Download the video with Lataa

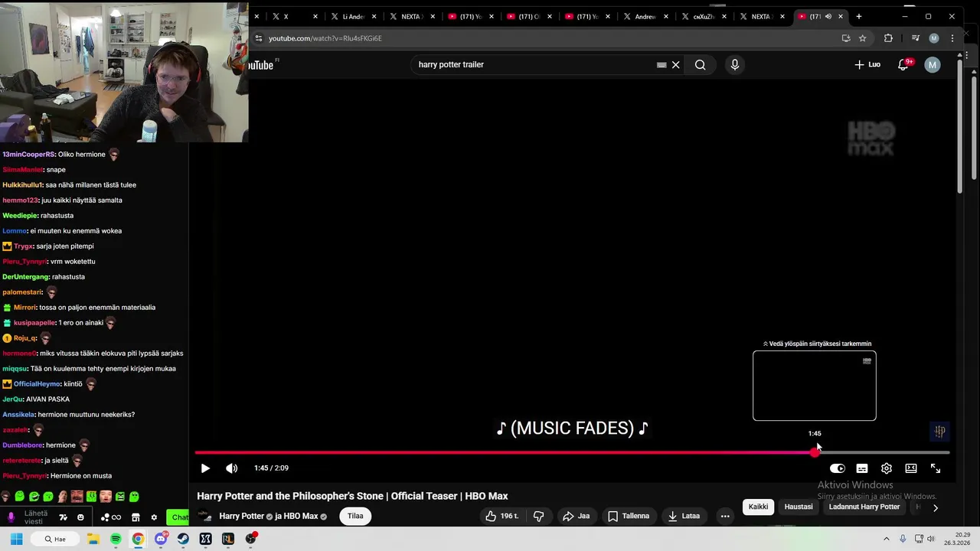[684, 516]
